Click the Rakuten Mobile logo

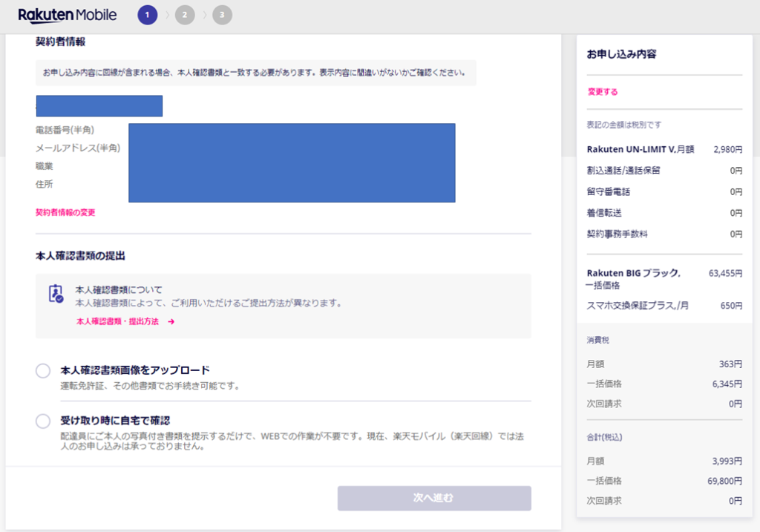pos(67,15)
